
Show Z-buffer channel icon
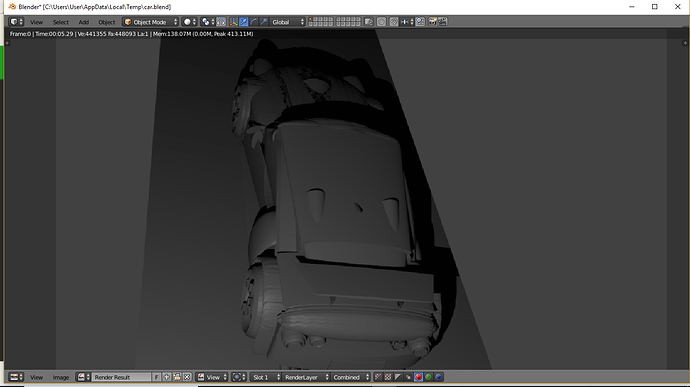click(x=408, y=377)
